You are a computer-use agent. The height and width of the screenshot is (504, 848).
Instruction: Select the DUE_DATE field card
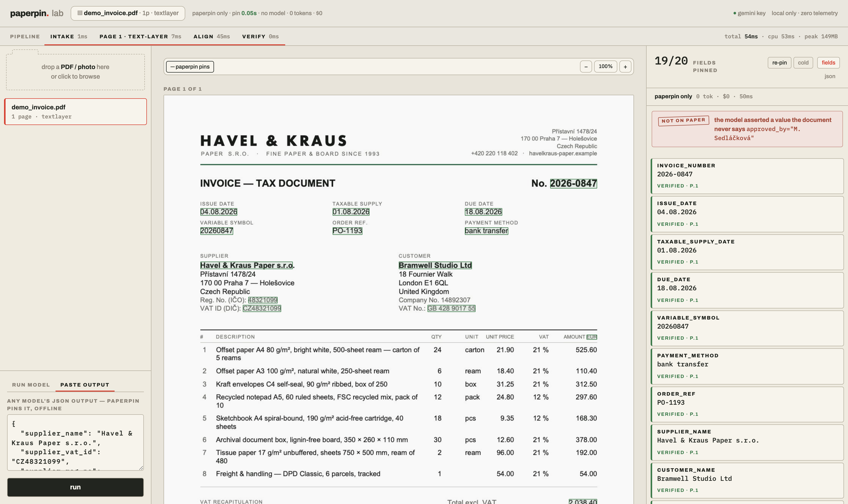pyautogui.click(x=747, y=290)
